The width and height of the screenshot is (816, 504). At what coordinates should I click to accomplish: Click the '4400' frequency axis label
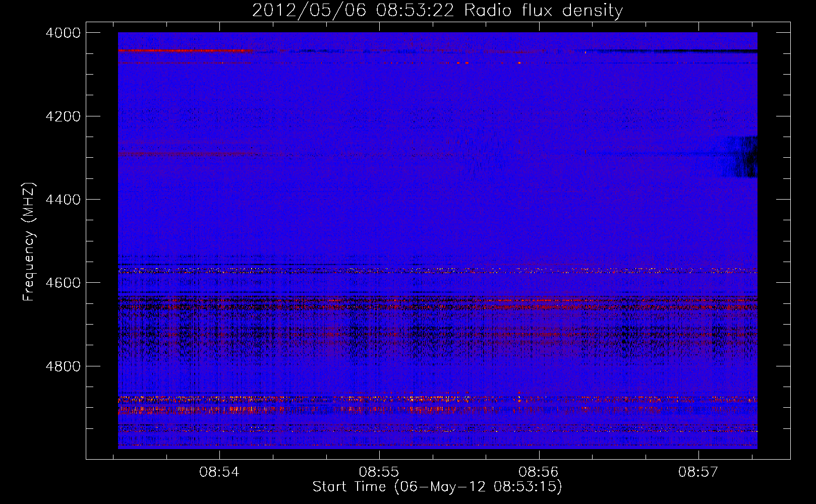63,200
